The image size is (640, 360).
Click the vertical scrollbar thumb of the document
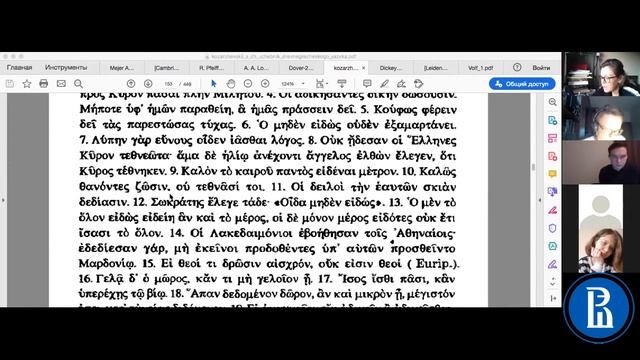pyautogui.click(x=533, y=167)
